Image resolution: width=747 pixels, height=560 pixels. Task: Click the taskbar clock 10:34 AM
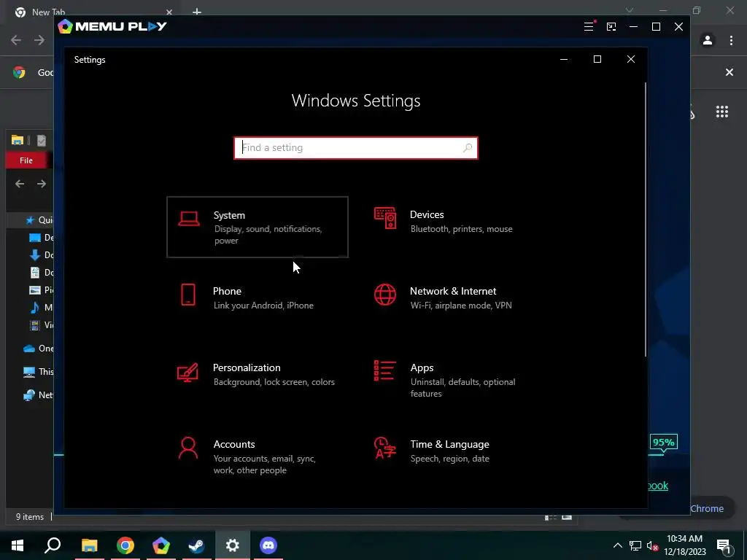pos(684,539)
